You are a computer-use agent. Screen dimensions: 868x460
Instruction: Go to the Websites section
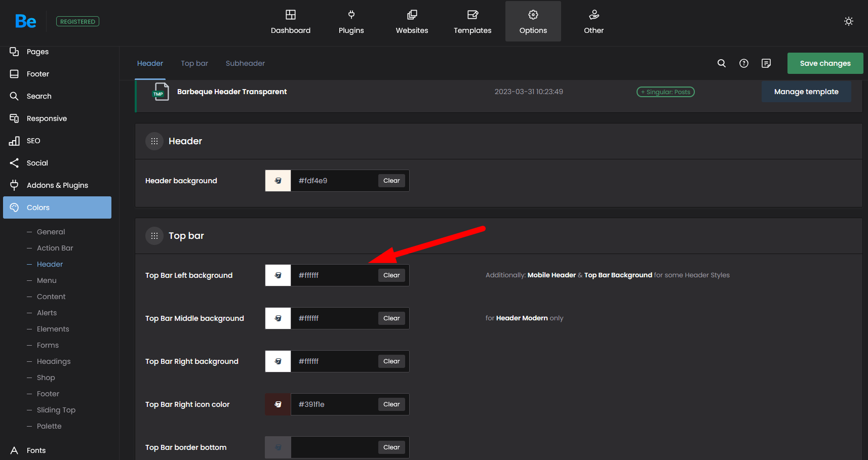click(412, 21)
